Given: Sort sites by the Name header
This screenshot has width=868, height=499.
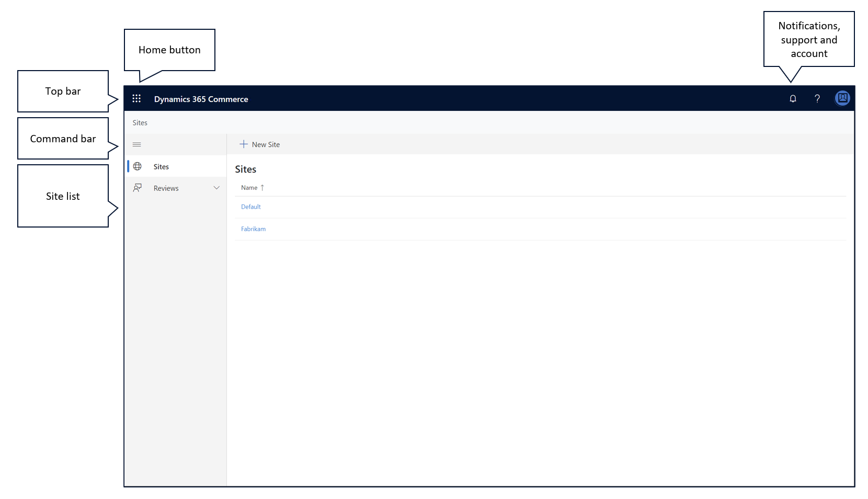Looking at the screenshot, I should 248,187.
